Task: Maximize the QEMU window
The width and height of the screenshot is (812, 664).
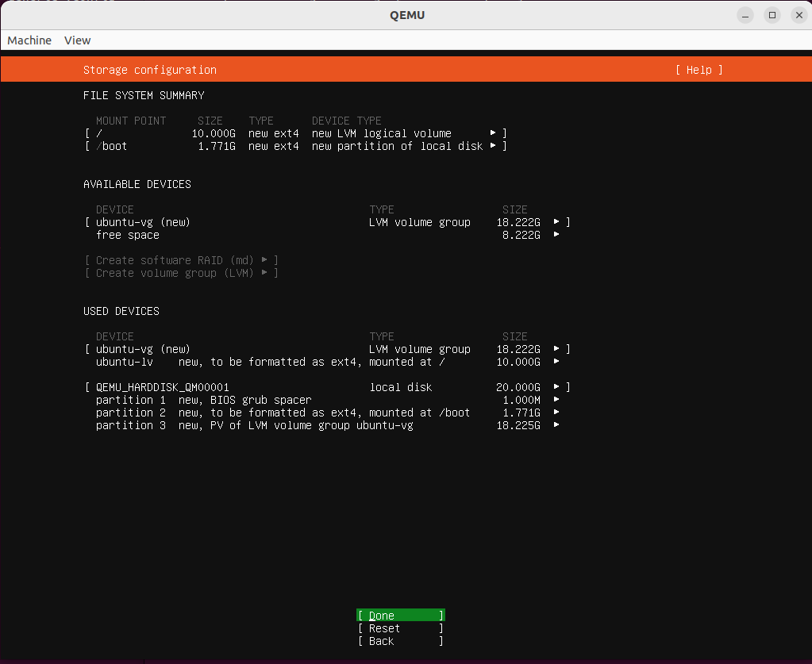Action: [x=772, y=15]
